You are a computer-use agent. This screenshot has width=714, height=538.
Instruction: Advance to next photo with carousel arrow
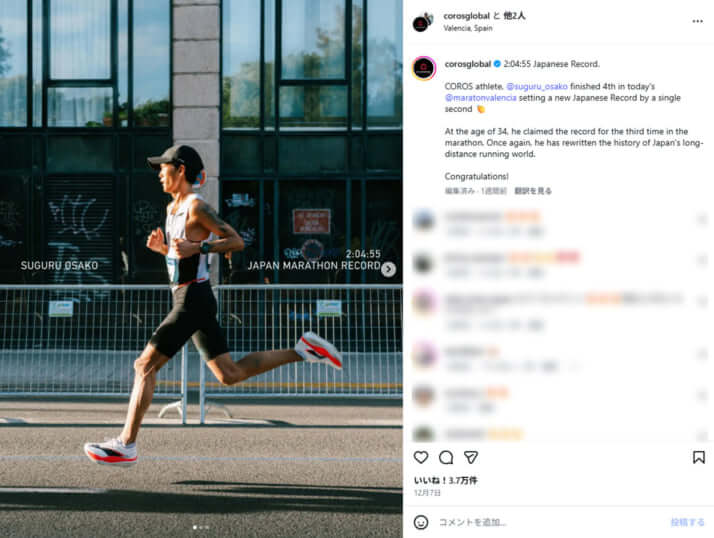(x=388, y=269)
